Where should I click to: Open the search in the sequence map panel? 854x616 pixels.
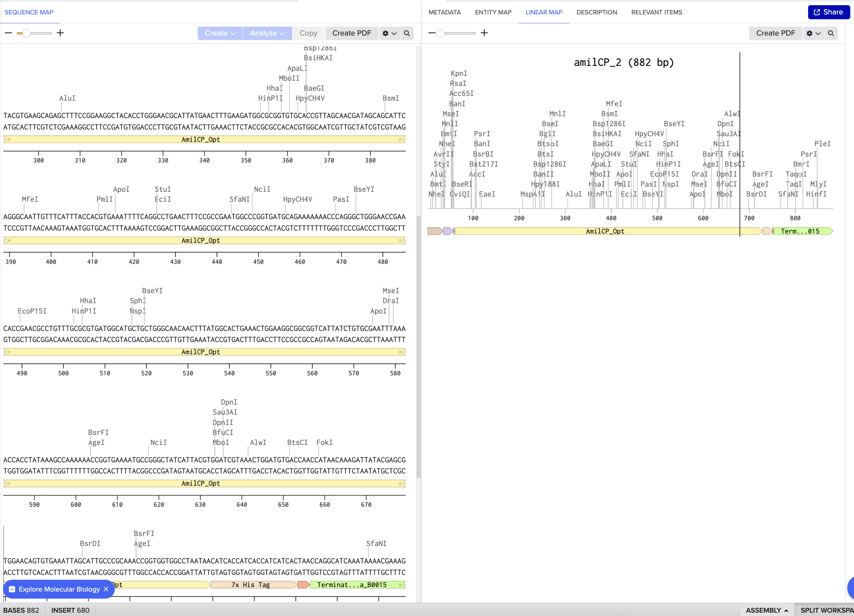pyautogui.click(x=407, y=33)
